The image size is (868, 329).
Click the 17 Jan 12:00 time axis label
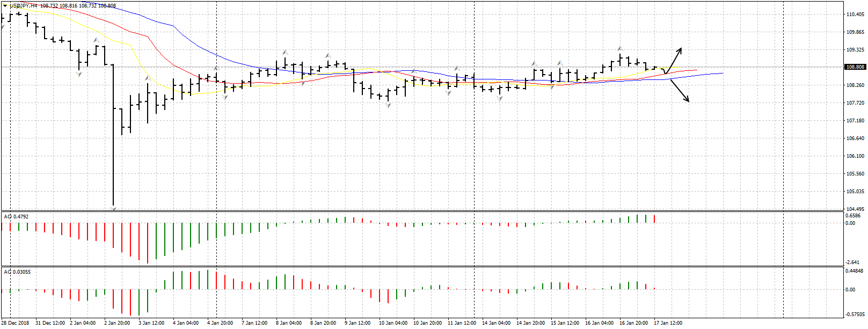pyautogui.click(x=668, y=323)
